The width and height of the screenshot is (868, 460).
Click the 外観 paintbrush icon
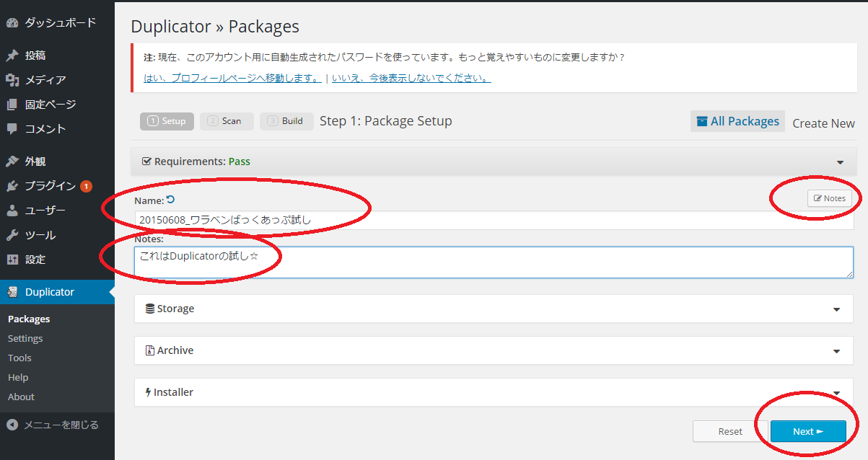tap(12, 162)
